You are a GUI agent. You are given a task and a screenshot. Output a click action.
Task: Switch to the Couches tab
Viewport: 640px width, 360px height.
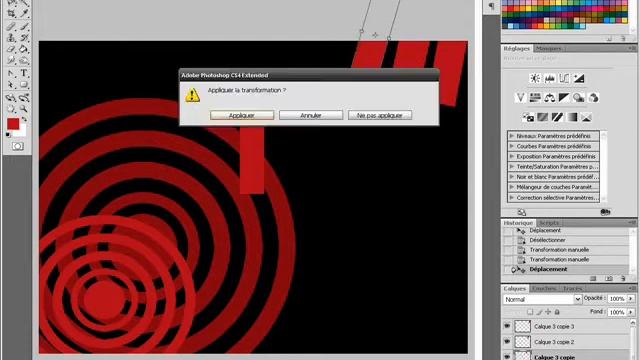[x=544, y=288]
